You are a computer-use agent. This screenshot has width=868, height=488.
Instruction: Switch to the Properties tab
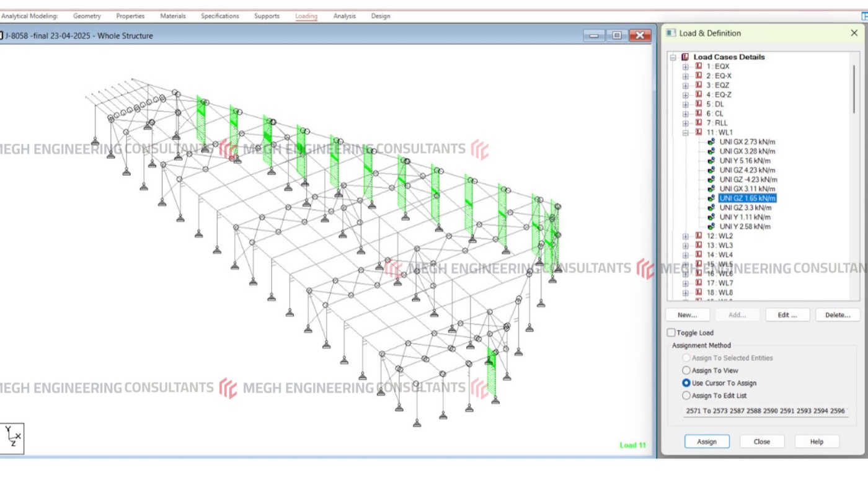point(130,16)
